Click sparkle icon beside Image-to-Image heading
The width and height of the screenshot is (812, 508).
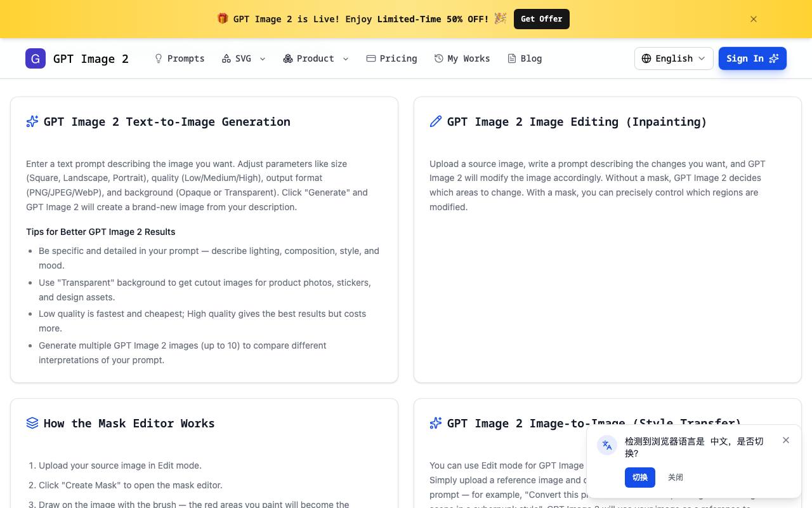[x=436, y=423]
